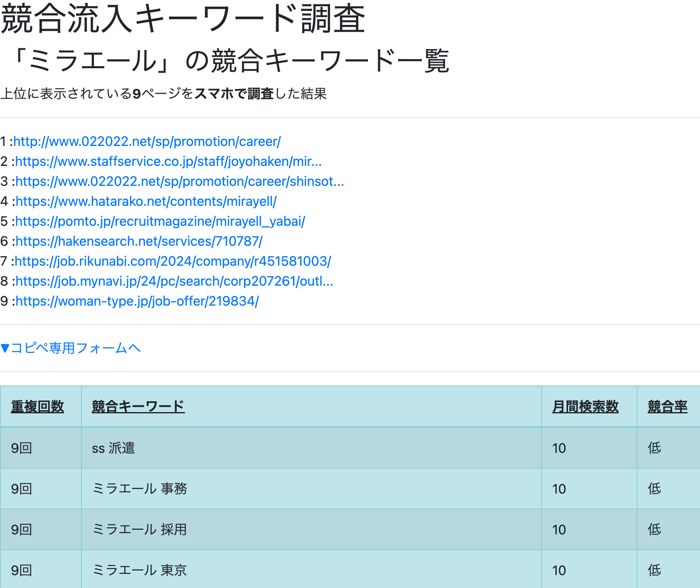Open the woman-type.jp job-offer link
Viewport: 700px width, 588px height.
click(137, 301)
